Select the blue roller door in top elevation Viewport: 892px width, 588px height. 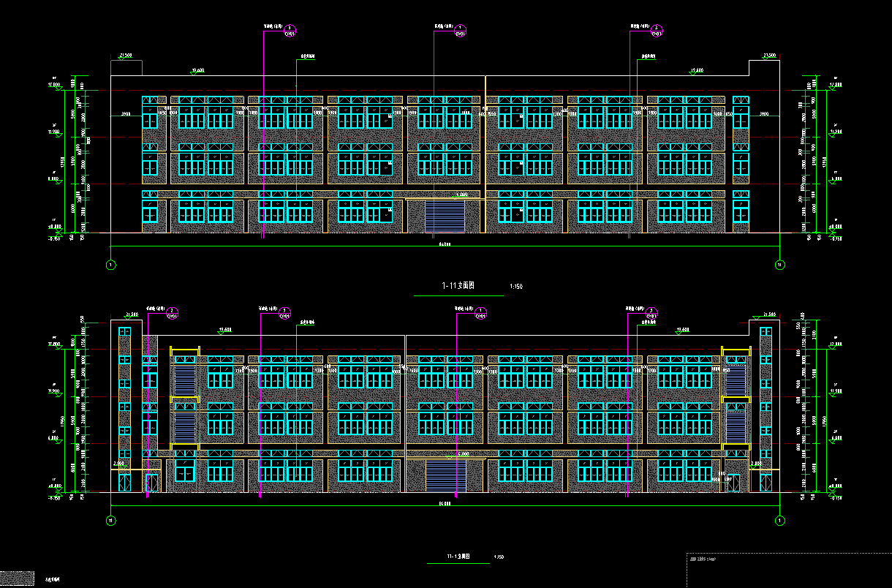point(445,217)
